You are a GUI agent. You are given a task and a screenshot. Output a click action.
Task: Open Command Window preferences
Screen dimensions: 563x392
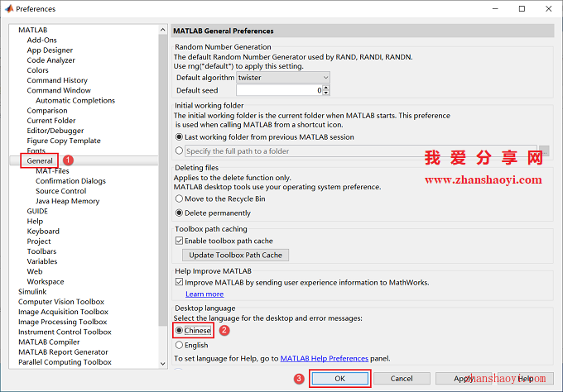(x=59, y=90)
